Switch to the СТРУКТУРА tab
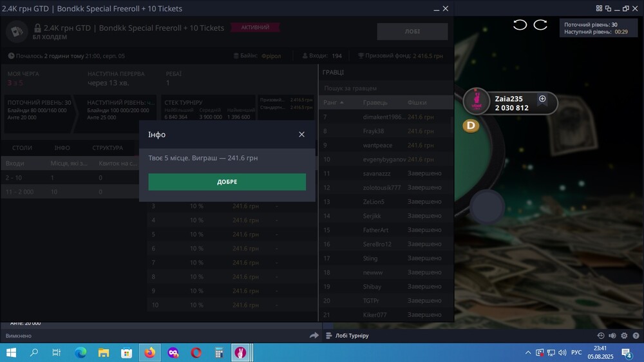Screen dimensions: 644x362 click(108, 148)
